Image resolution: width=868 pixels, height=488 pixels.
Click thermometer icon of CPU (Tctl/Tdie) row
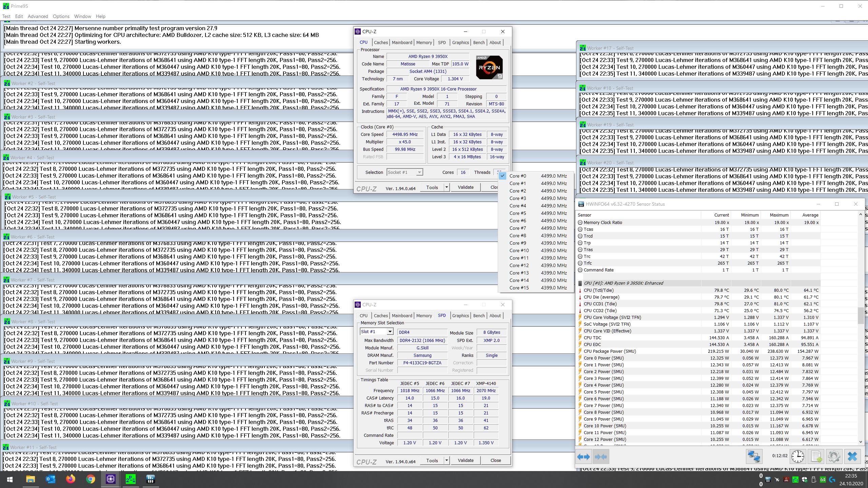tap(580, 290)
